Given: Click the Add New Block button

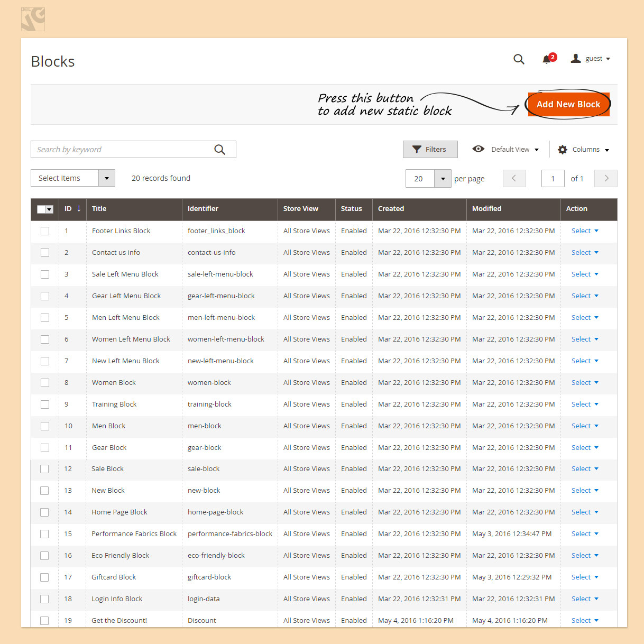Looking at the screenshot, I should pyautogui.click(x=568, y=105).
